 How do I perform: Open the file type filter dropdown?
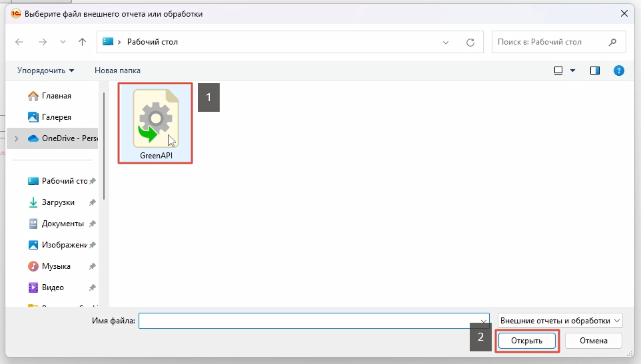tap(560, 321)
